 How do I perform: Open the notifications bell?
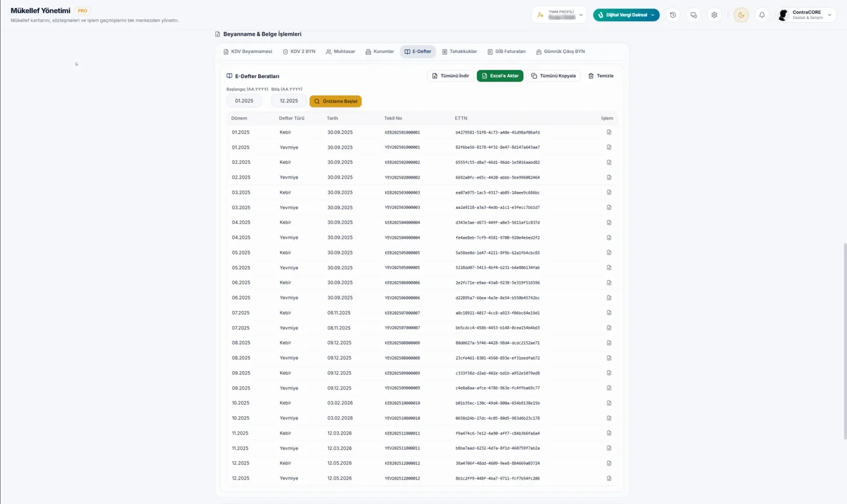762,15
